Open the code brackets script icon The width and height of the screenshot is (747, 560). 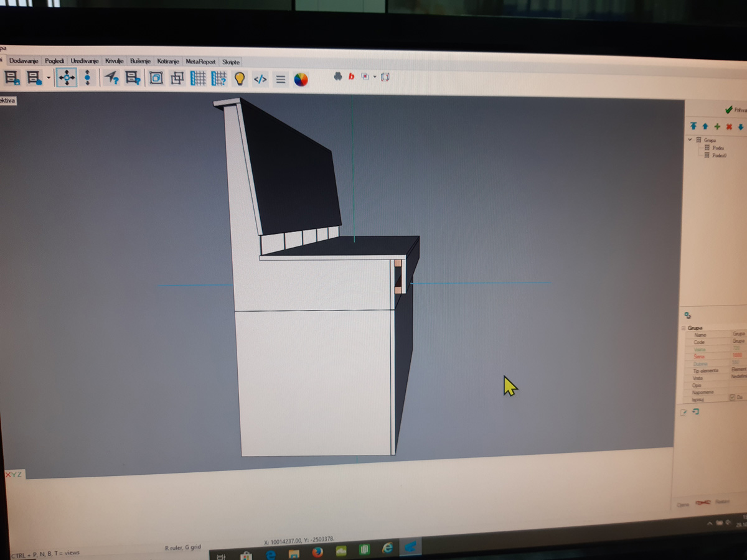pyautogui.click(x=261, y=79)
